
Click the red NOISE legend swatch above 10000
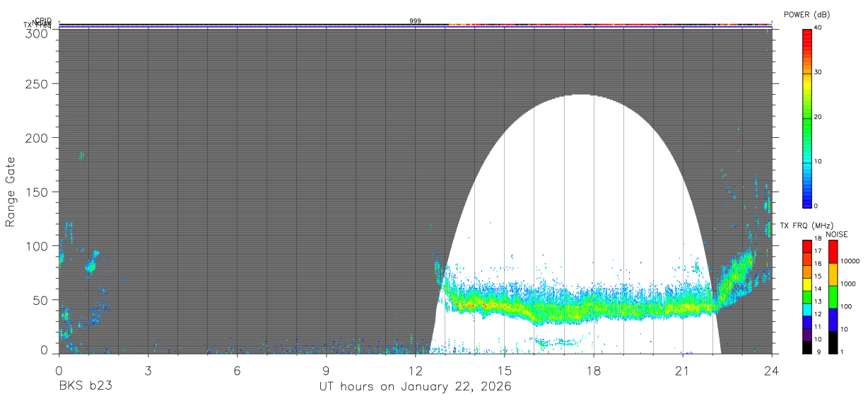pyautogui.click(x=833, y=252)
